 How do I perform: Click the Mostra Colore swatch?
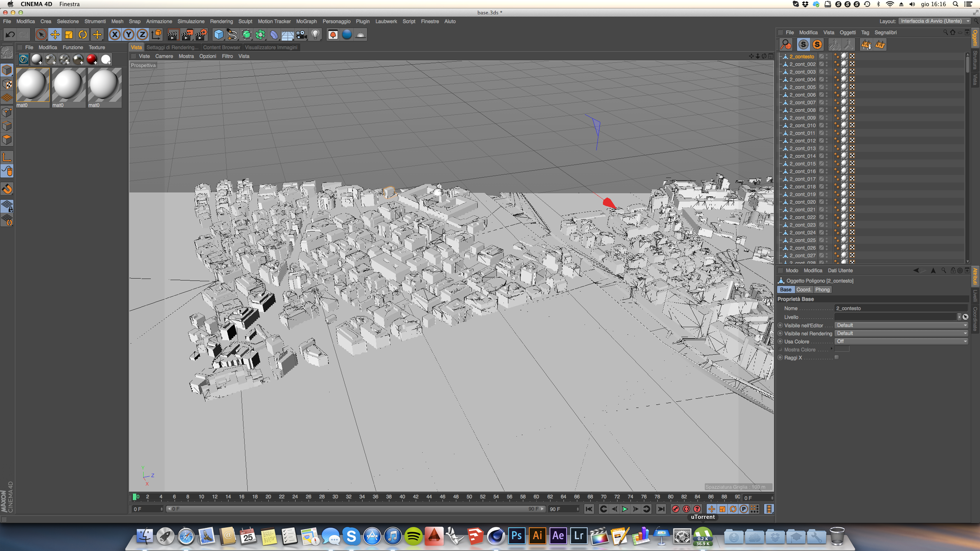click(842, 349)
